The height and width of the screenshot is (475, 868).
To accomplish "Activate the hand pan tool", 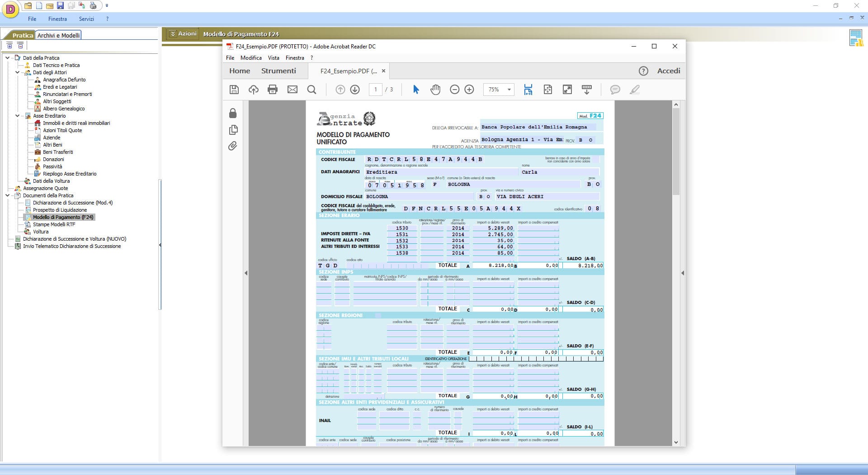I will pyautogui.click(x=435, y=90).
